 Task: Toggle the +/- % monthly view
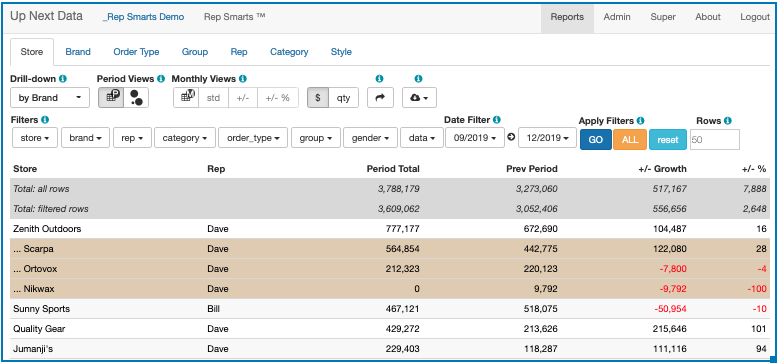278,98
